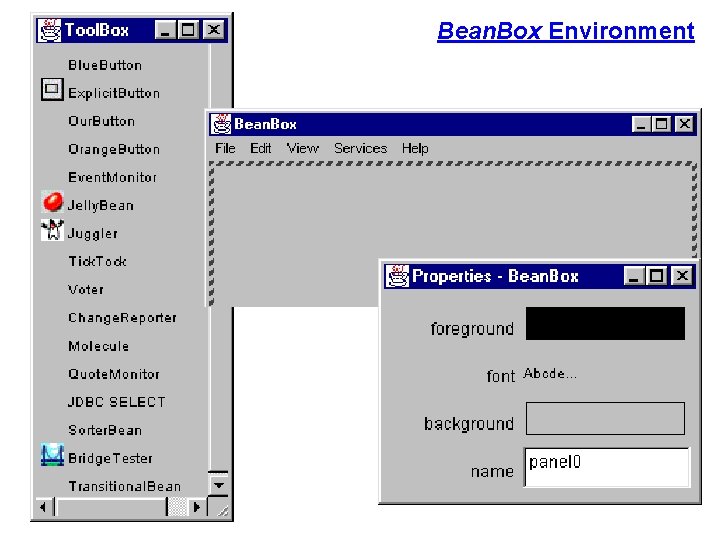Minimize the Properties - BeanBox window
This screenshot has width=720, height=540.
point(634,276)
